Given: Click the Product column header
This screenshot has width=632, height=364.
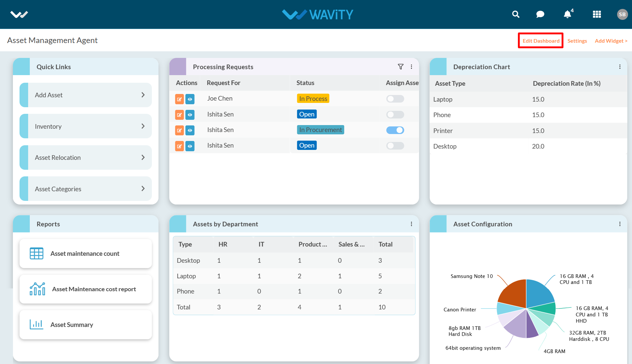Looking at the screenshot, I should point(313,244).
